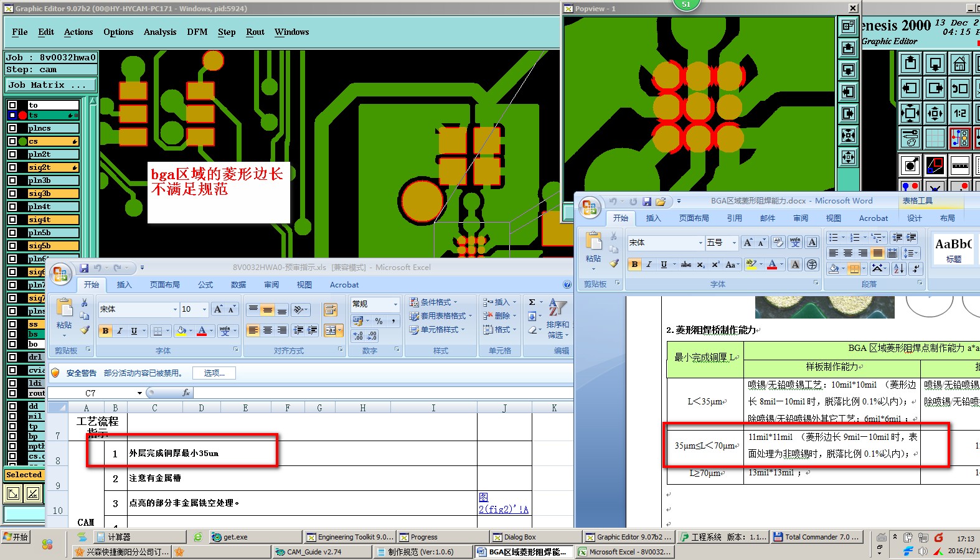This screenshot has height=560, width=980.
Task: Click Word font color swatch
Action: pyautogui.click(x=772, y=264)
